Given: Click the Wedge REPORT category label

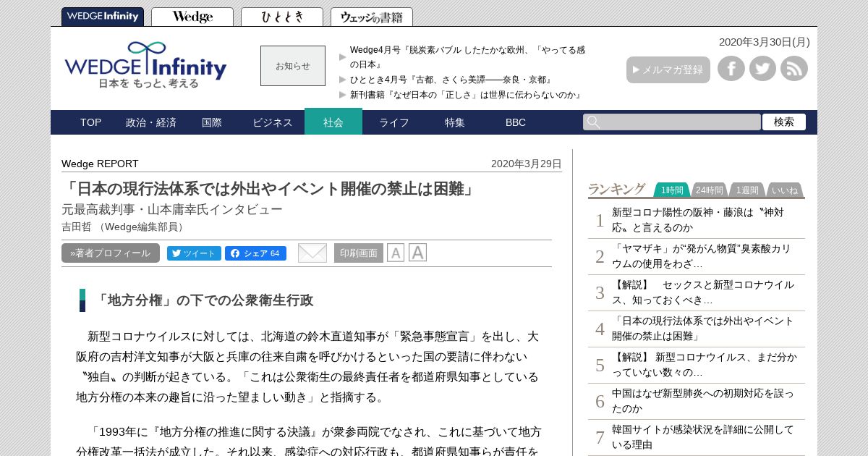Looking at the screenshot, I should click(x=100, y=164).
